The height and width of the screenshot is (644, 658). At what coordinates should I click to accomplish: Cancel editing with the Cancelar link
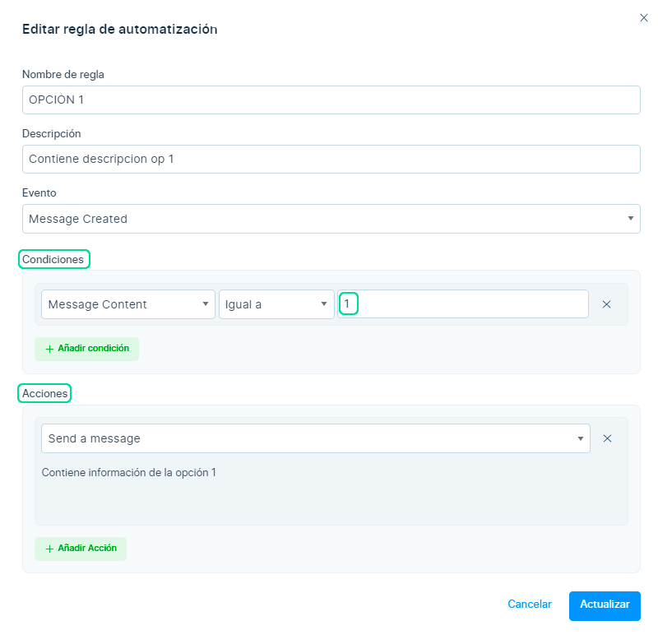pos(529,605)
